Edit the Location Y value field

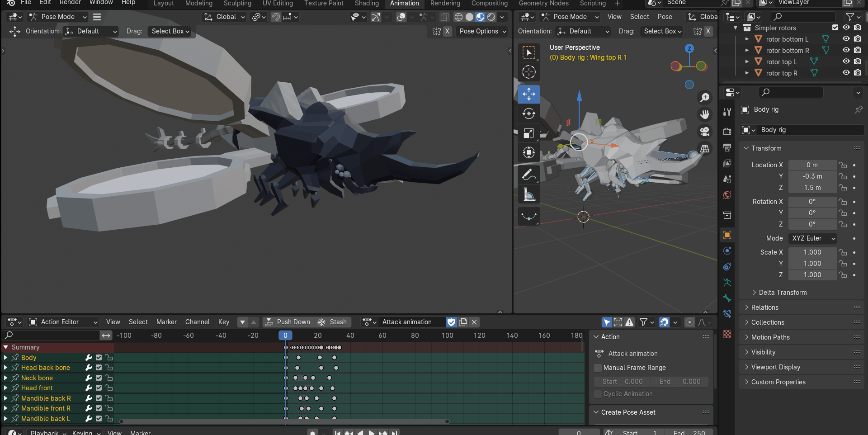(x=812, y=176)
